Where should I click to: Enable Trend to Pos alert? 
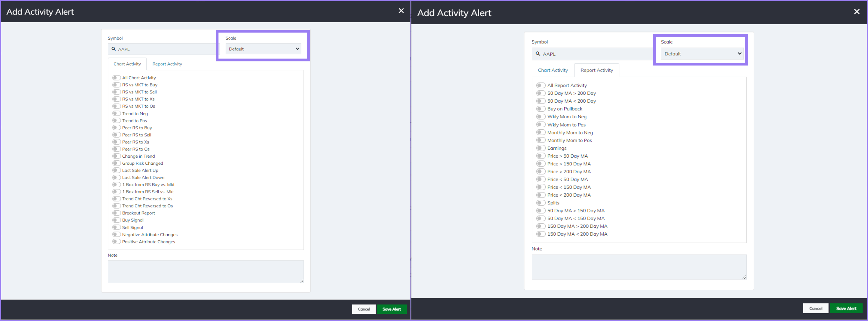coord(116,120)
